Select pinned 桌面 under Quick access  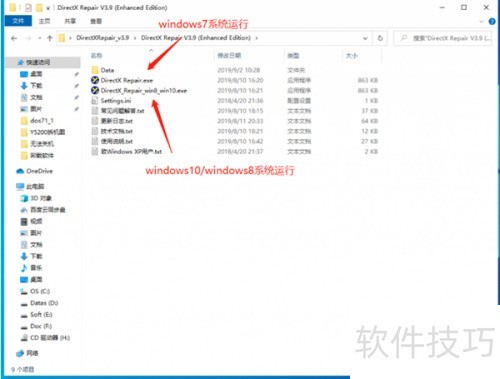[x=36, y=74]
